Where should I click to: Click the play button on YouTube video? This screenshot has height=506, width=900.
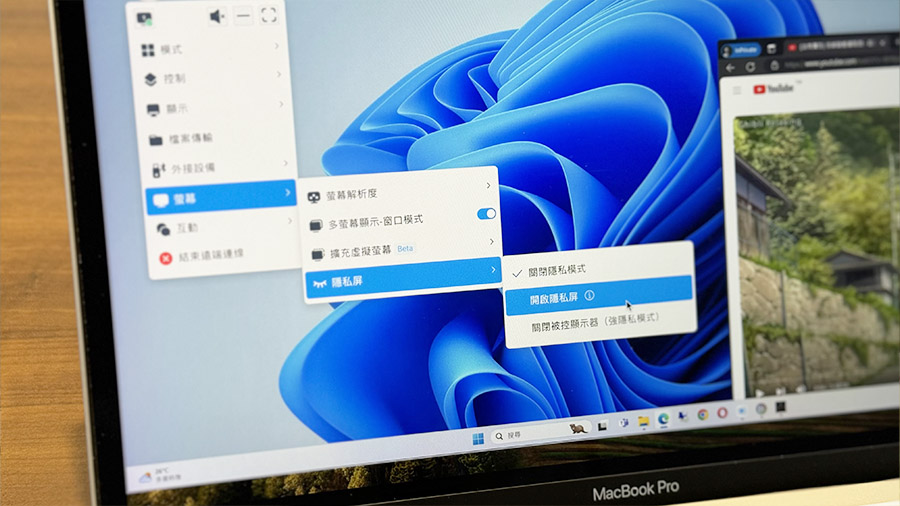[x=760, y=393]
